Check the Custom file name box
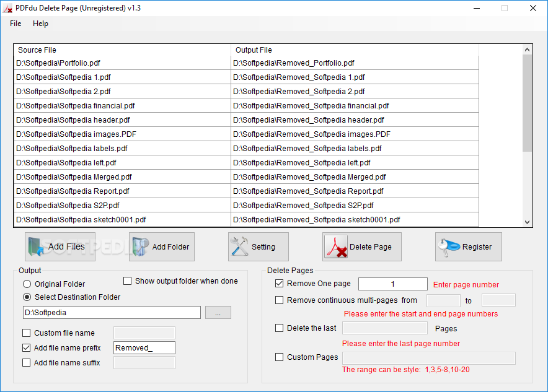The height and width of the screenshot is (392, 548). tap(26, 333)
